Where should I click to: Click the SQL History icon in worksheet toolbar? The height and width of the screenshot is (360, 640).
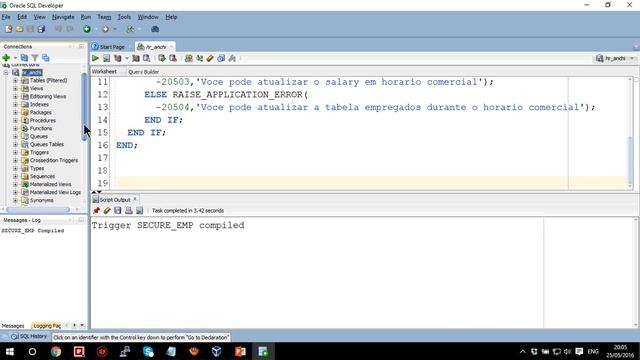(x=221, y=58)
